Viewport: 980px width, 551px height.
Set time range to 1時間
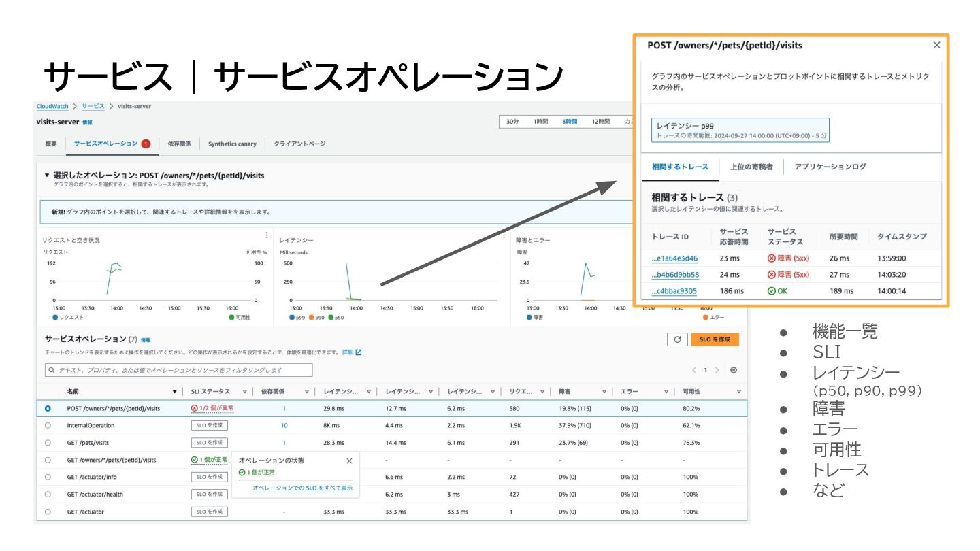[x=540, y=121]
